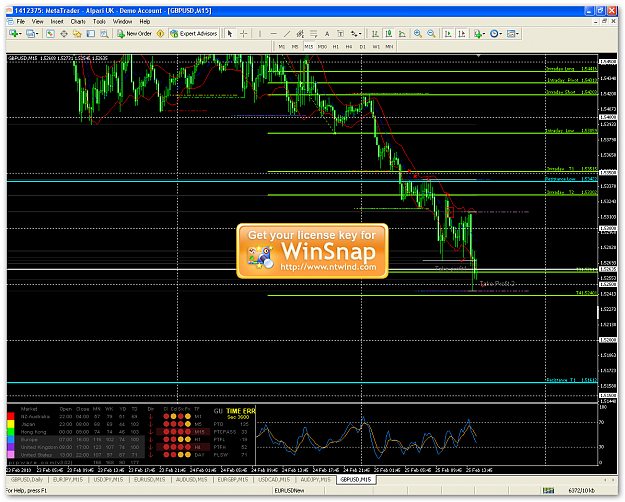Expand the arrows tool dropdown arrow
625x502 pixels.
pos(360,34)
